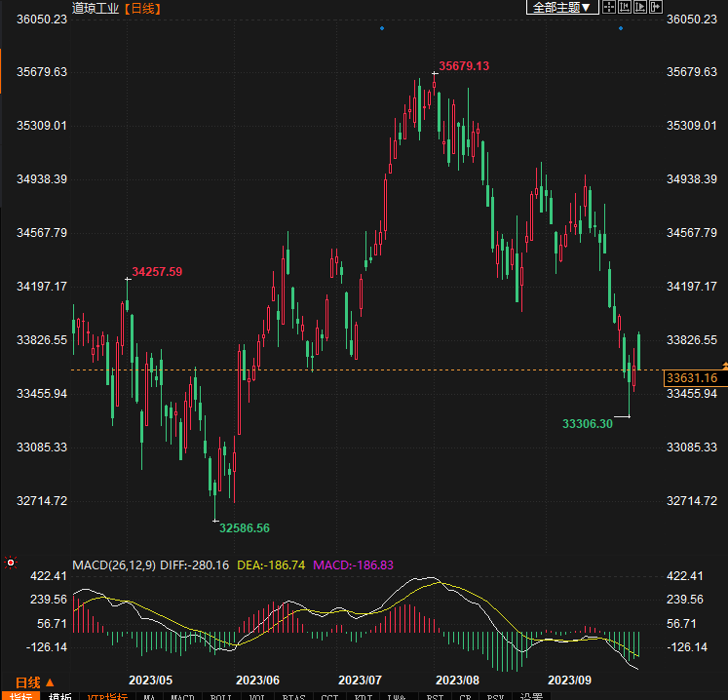The height and width of the screenshot is (700, 728).
Task: Click the blue event dot above July
Action: point(381,28)
